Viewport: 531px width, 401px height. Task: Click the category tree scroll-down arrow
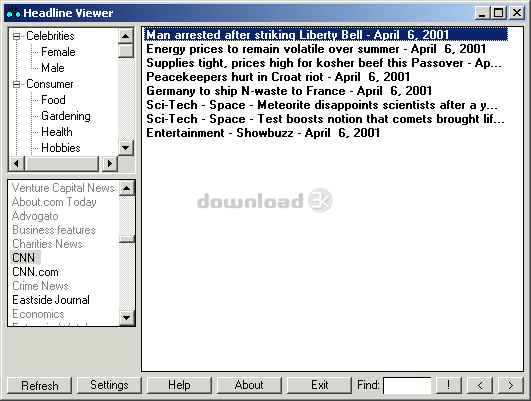point(126,148)
